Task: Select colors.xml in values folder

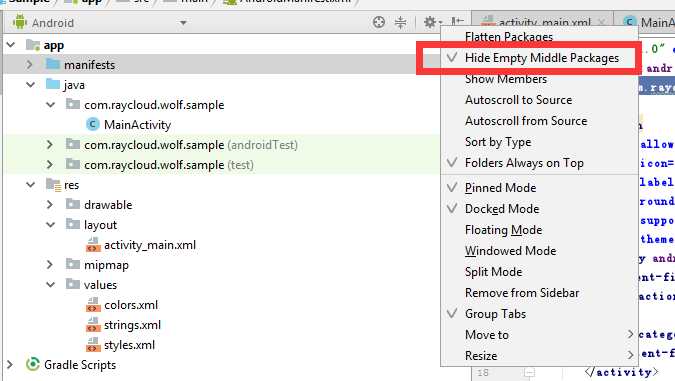Action: [131, 305]
